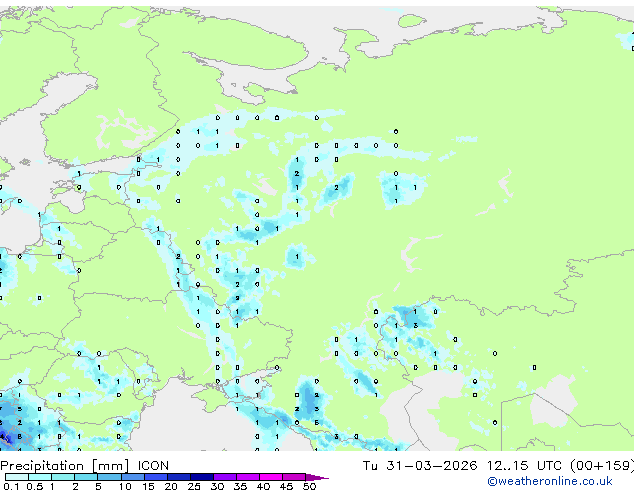Click the arrow tip past 50 on legend
Screen dimensions: 634x490
pos(317,477)
